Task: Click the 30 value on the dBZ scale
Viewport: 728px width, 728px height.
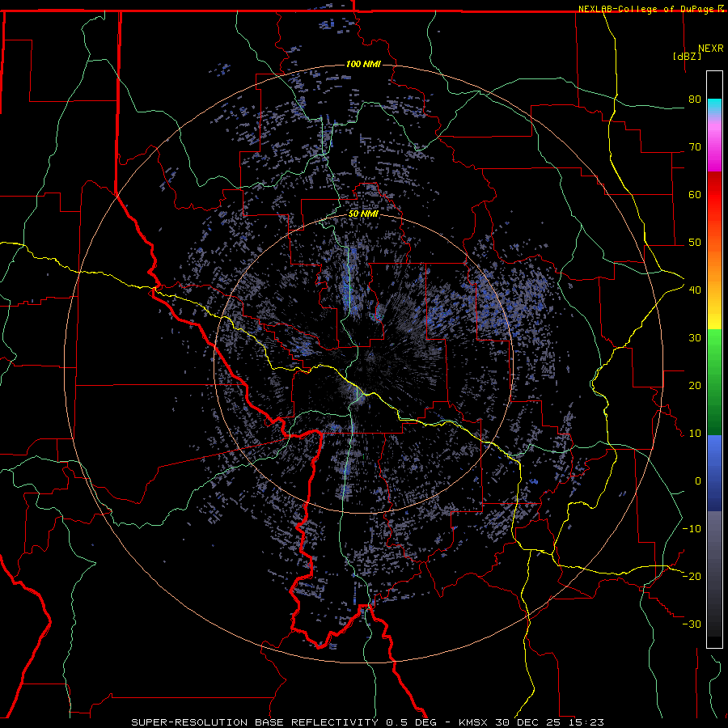Action: (x=695, y=338)
